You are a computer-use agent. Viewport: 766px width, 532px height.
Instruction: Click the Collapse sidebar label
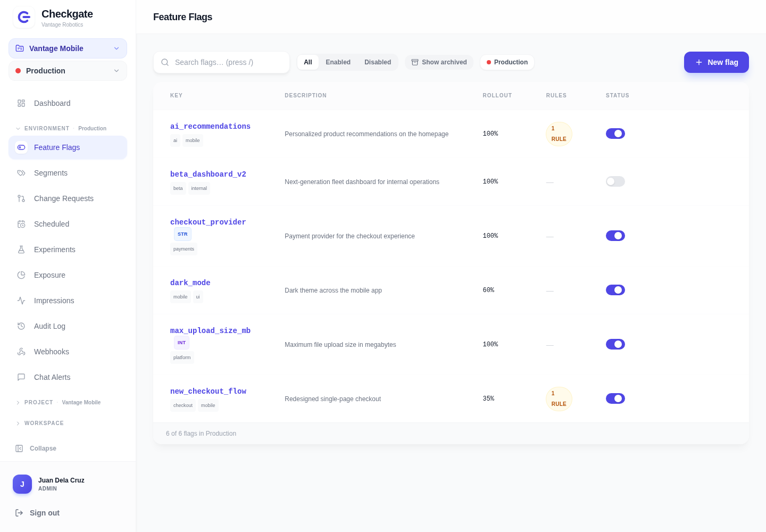click(x=43, y=448)
